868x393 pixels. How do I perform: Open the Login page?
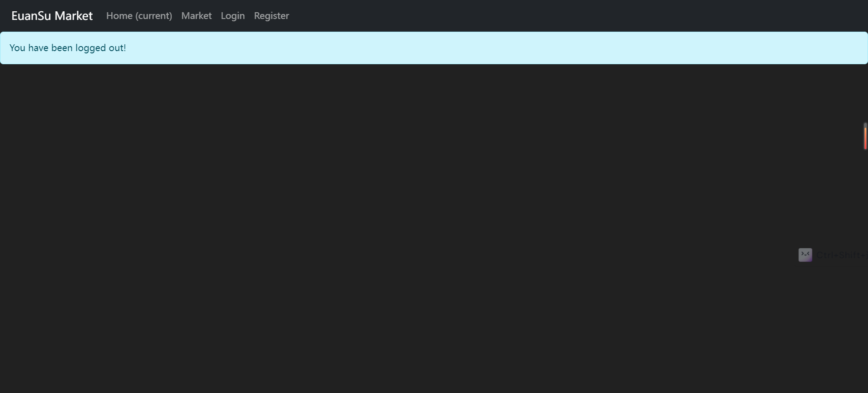(233, 16)
